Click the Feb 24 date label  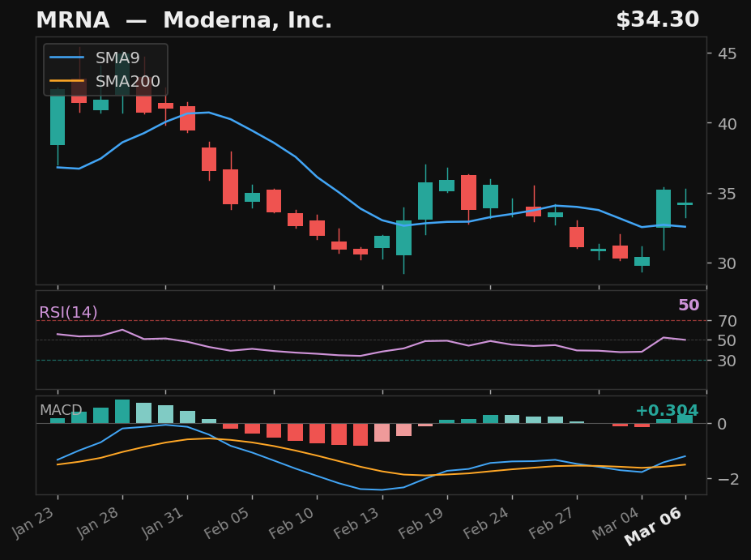[x=486, y=522]
